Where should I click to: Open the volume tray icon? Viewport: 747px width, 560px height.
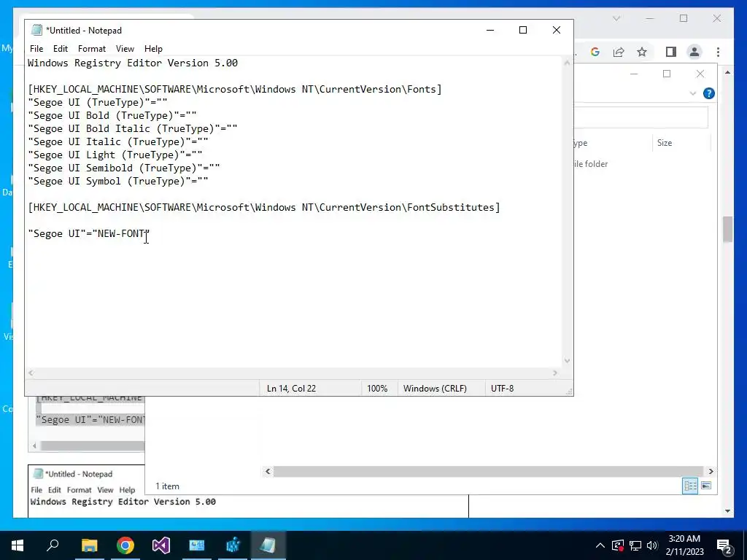pyautogui.click(x=652, y=545)
